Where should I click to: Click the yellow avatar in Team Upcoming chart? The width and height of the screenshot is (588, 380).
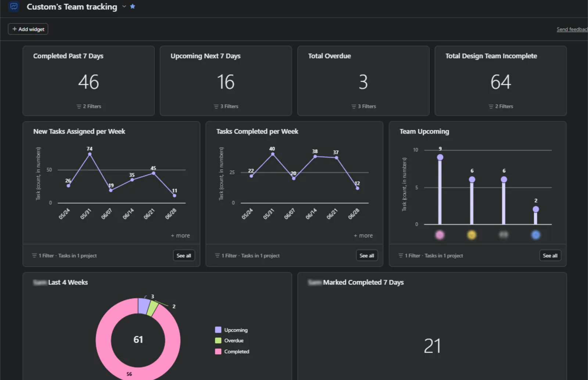coord(472,235)
